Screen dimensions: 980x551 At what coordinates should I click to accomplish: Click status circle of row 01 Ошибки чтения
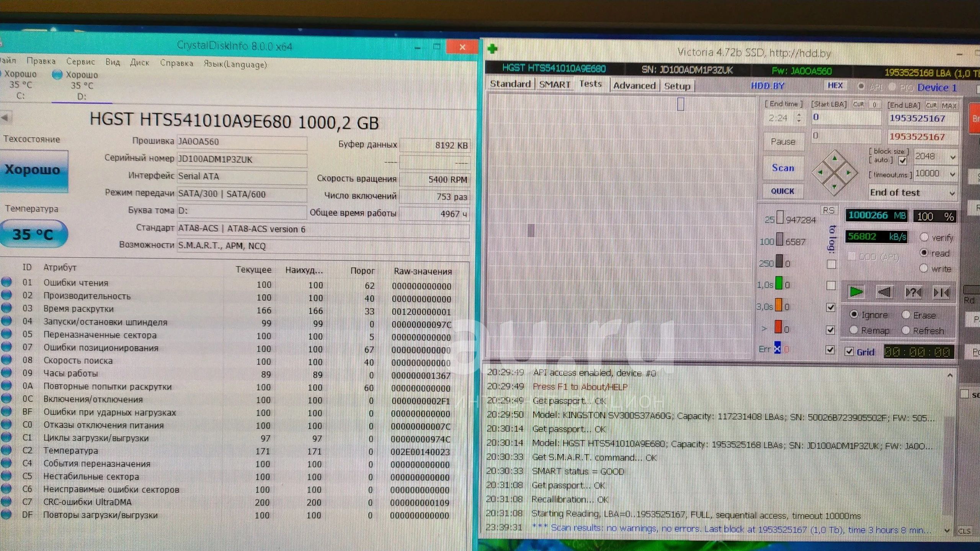(6, 282)
